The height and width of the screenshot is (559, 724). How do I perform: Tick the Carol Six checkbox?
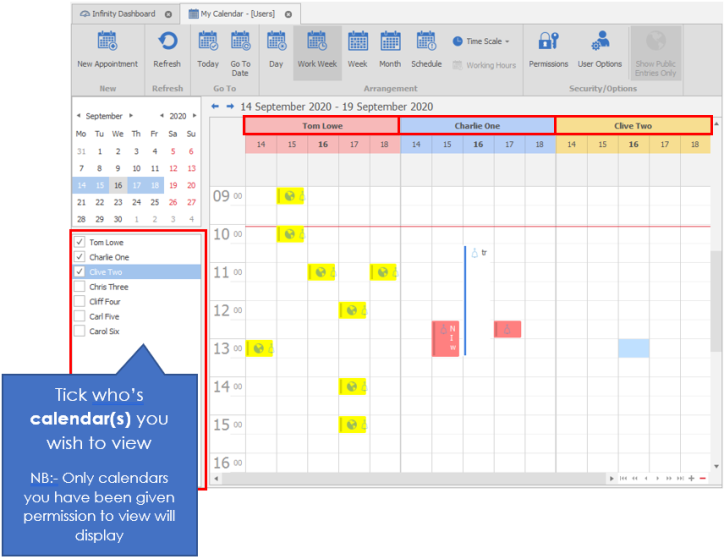pyautogui.click(x=79, y=331)
